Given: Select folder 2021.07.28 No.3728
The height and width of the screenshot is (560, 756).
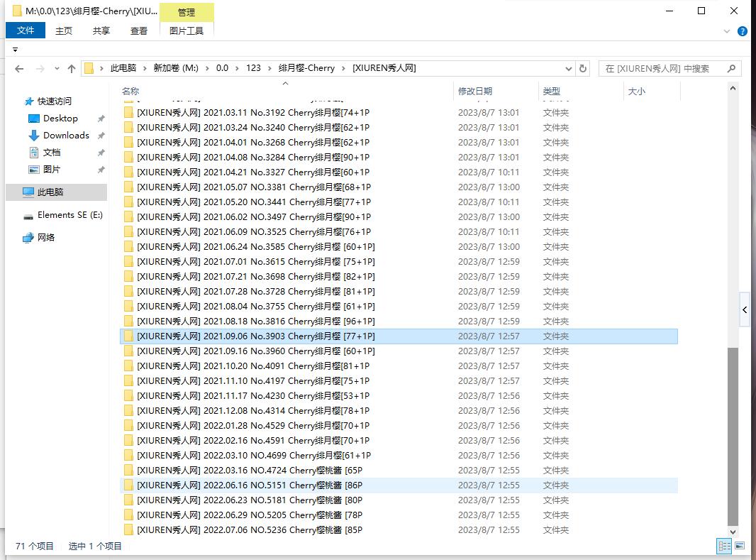Looking at the screenshot, I should click(x=399, y=291).
